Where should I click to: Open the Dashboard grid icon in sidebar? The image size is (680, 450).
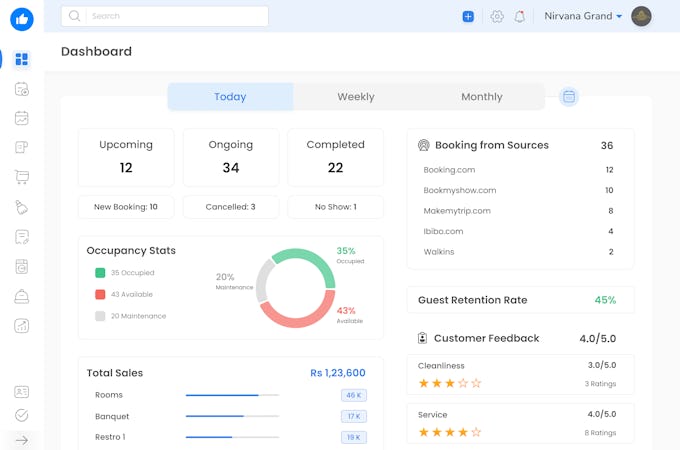[x=22, y=59]
